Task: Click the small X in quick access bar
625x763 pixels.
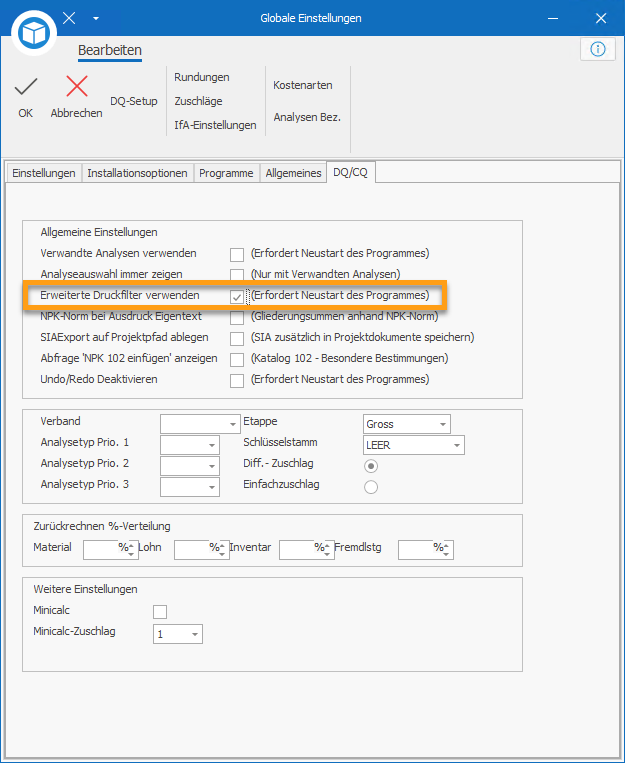Action: (x=69, y=18)
